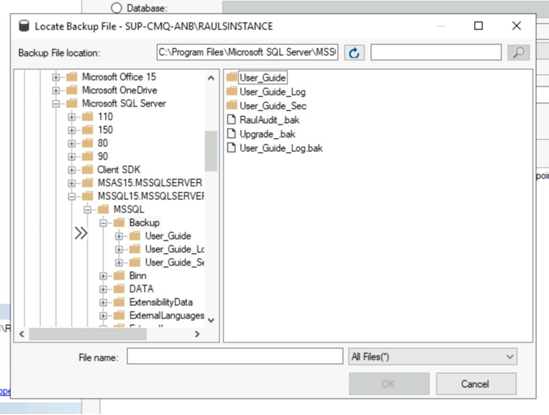Select ExternalLanguages folder in tree
Viewport: 549px width, 415px height.
pos(167,316)
